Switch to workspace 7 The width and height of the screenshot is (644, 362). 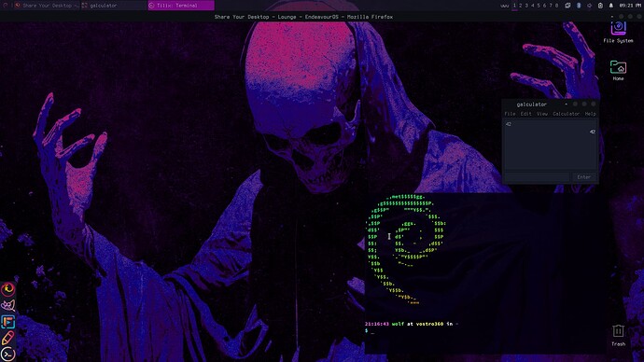551,6
